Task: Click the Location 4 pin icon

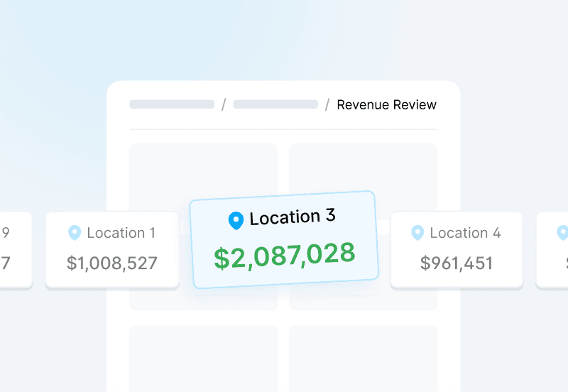Action: [417, 233]
